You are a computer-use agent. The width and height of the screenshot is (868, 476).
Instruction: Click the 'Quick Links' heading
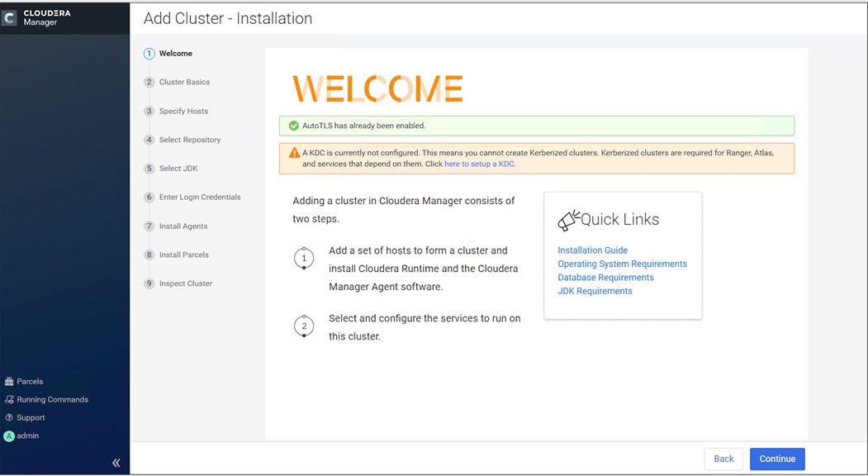click(x=619, y=220)
